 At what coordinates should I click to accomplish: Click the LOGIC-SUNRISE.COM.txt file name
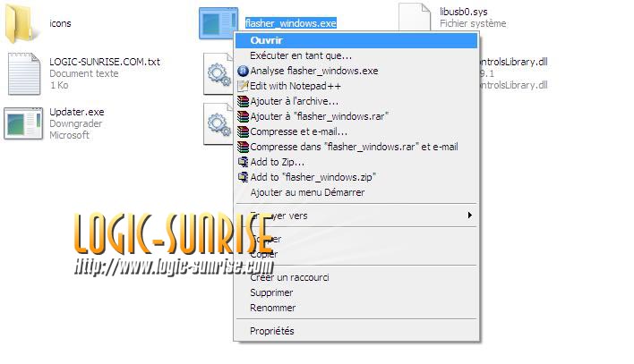pyautogui.click(x=105, y=62)
